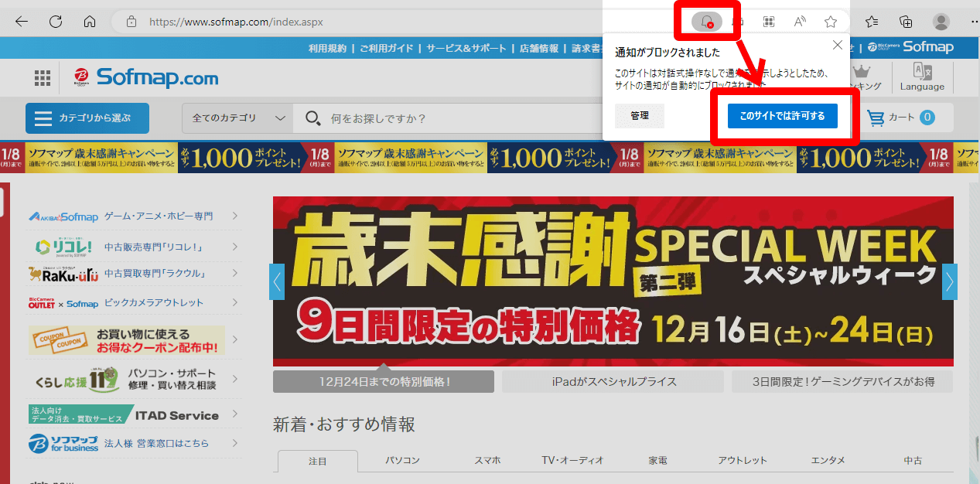Screen dimensions: 980x484
Task: Switch to the スマホ tab
Action: click(x=487, y=461)
